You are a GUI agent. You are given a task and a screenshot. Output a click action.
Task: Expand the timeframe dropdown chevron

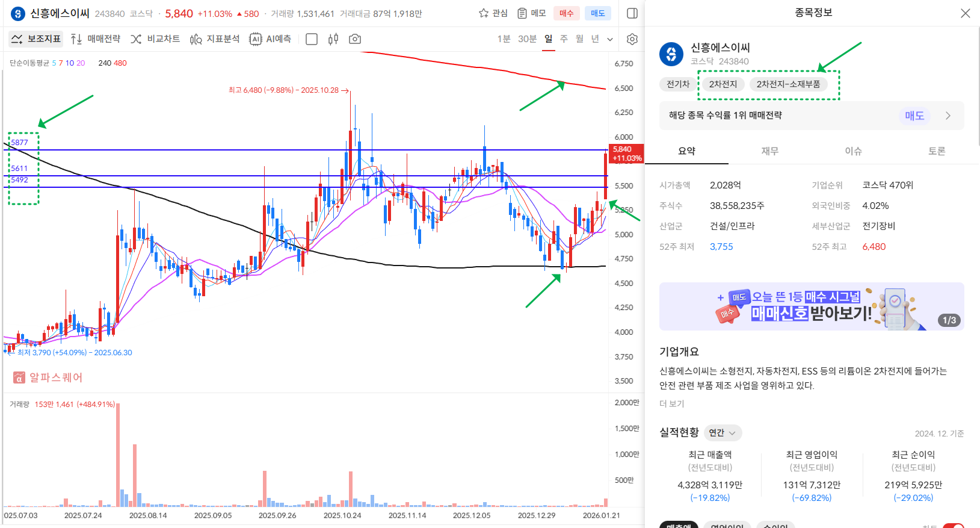(610, 40)
